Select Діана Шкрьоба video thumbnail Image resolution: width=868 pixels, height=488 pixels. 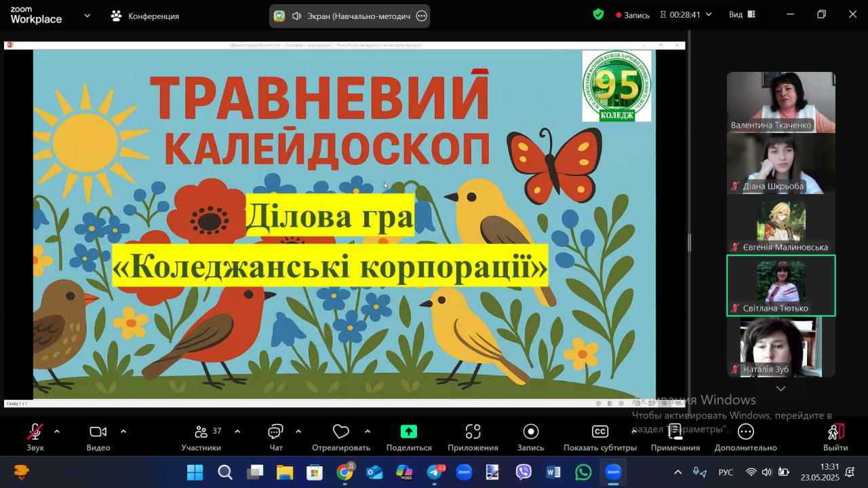click(781, 163)
